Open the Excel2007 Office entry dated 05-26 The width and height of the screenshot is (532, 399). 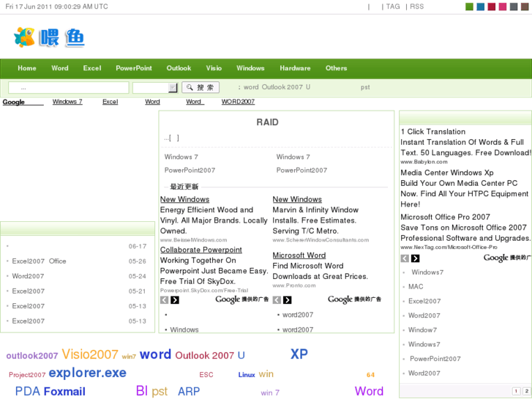pos(39,261)
